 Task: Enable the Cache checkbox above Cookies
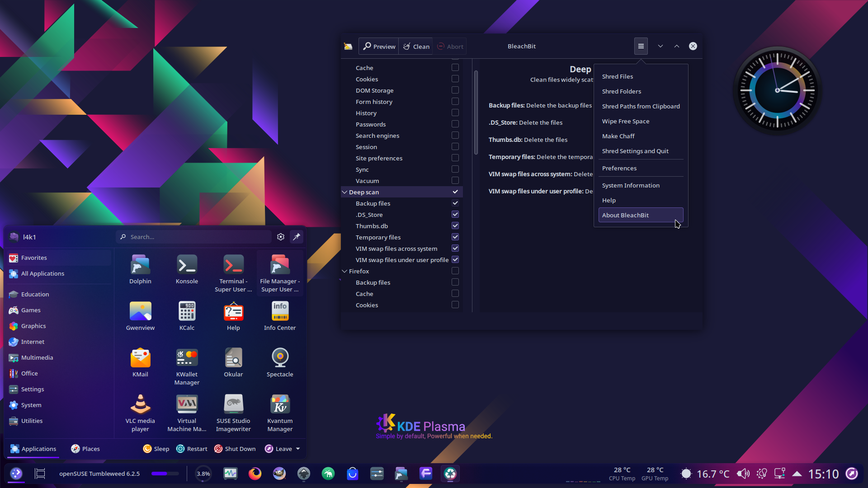(x=455, y=67)
